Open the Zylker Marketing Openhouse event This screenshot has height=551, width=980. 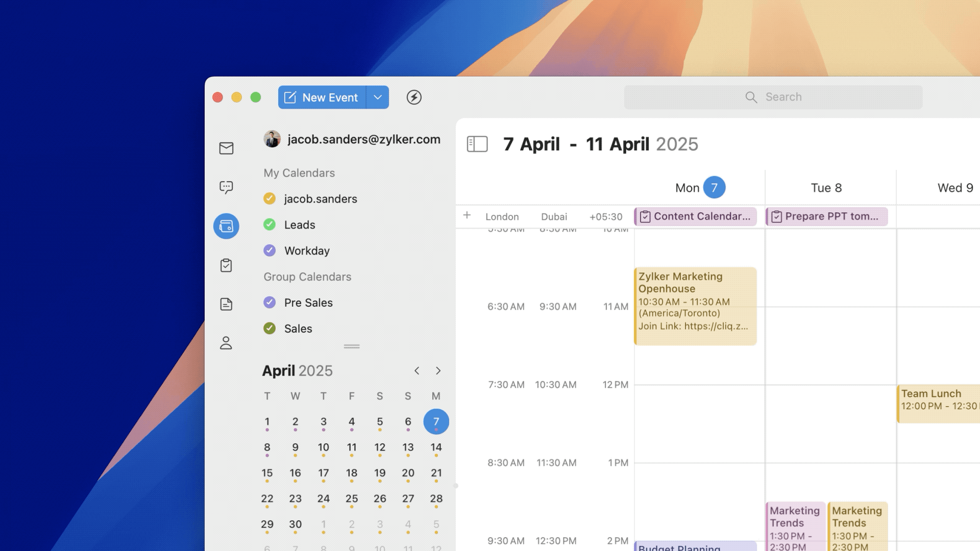click(x=695, y=306)
